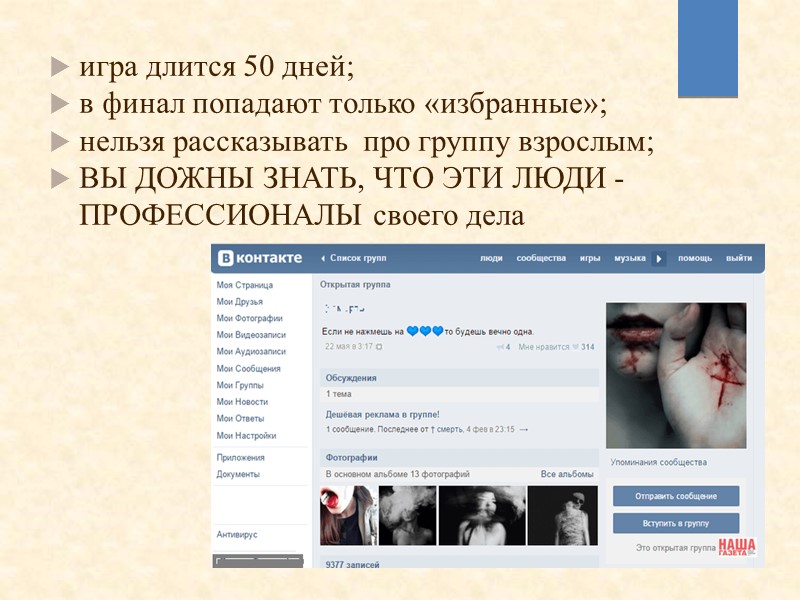Open the group avatar image
800x600 pixels.
coord(676,376)
